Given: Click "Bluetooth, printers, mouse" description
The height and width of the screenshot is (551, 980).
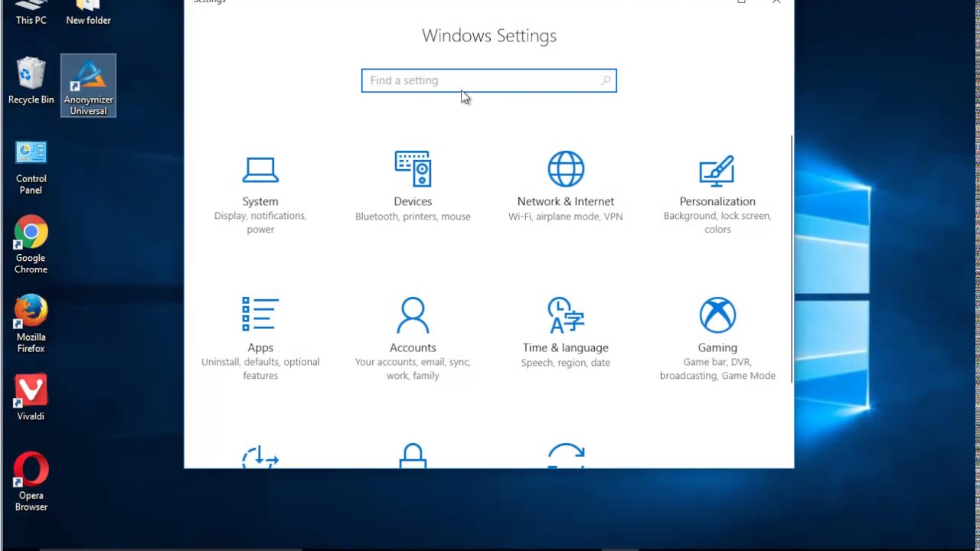Looking at the screenshot, I should tap(413, 217).
